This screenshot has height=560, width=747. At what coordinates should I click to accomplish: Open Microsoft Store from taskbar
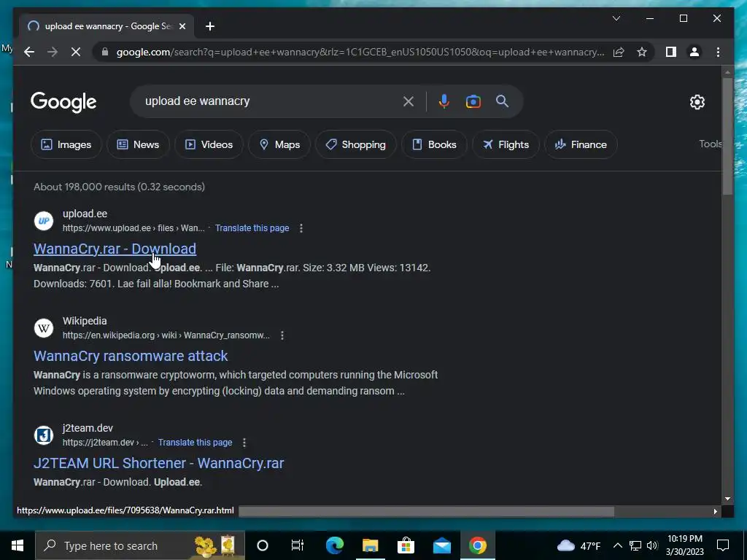pos(406,545)
